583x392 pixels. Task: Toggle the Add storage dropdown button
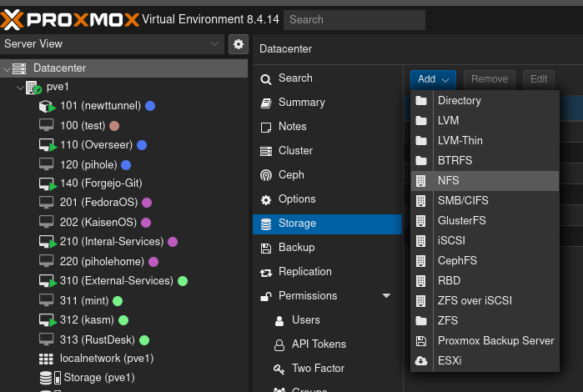point(433,79)
